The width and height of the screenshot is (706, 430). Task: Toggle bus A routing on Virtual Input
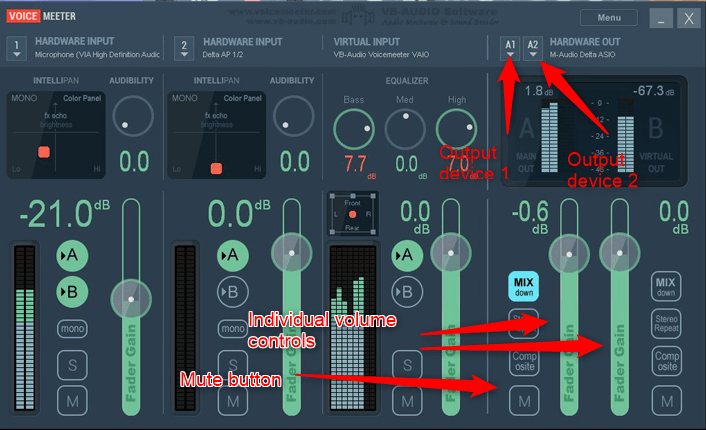407,256
